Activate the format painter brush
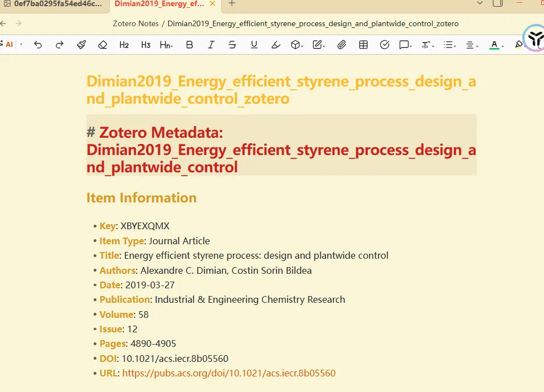The height and width of the screenshot is (392, 544). [81, 45]
